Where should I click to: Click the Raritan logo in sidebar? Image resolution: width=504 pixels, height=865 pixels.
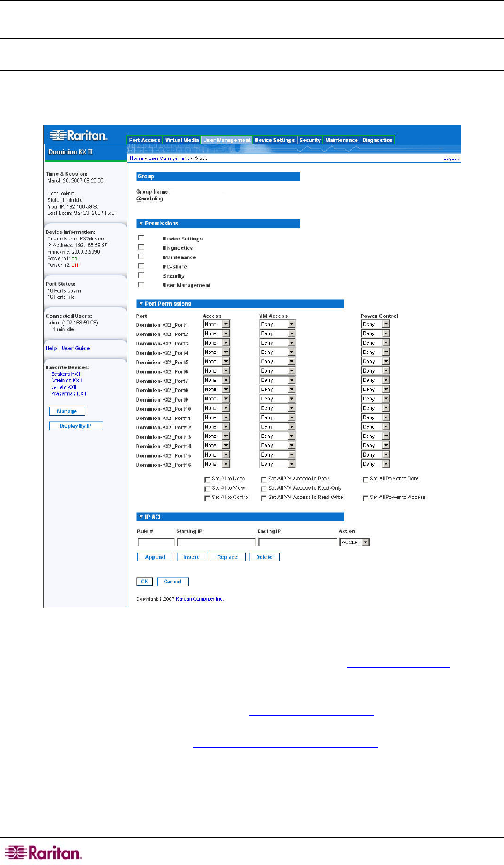pos(78,136)
